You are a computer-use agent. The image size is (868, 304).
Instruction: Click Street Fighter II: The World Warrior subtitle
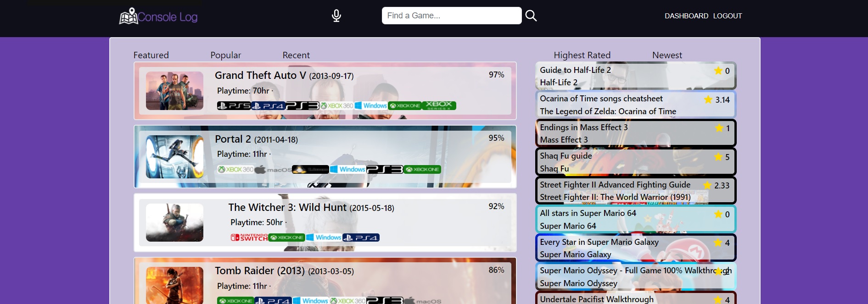[615, 197]
